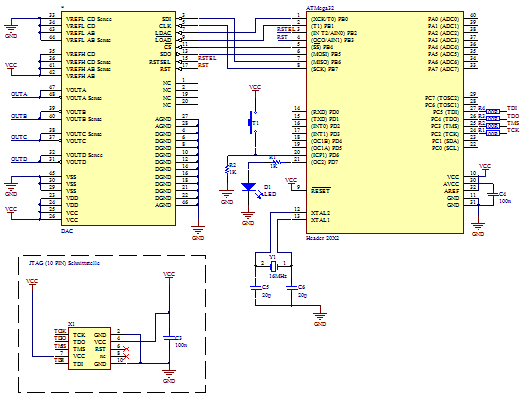Select resistor R2 1K symbol
Image resolution: width=524 pixels, height=397 pixels.
point(227,169)
